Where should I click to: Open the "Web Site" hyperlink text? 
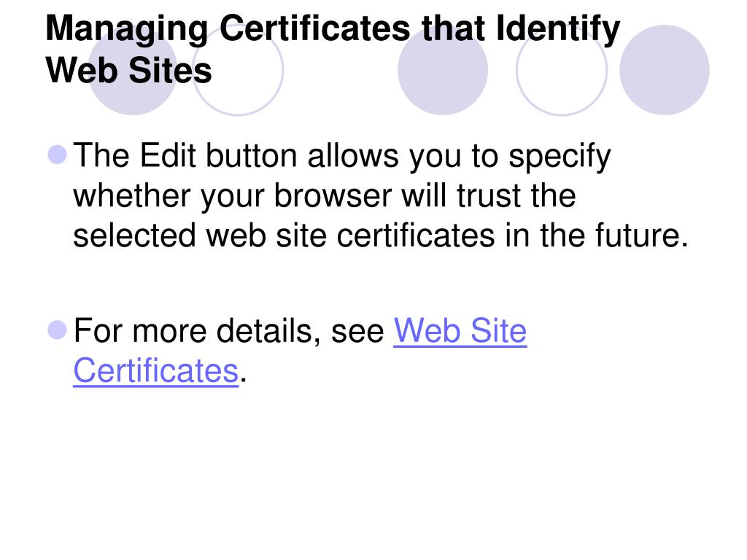(460, 331)
